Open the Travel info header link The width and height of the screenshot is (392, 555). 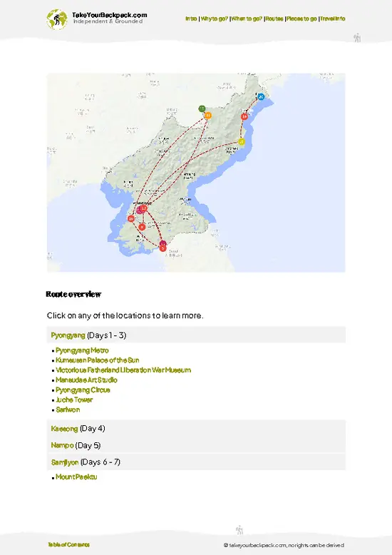[x=333, y=19]
